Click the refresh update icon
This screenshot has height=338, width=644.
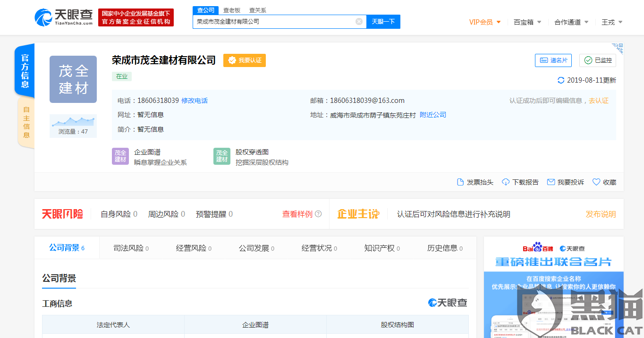coord(561,80)
